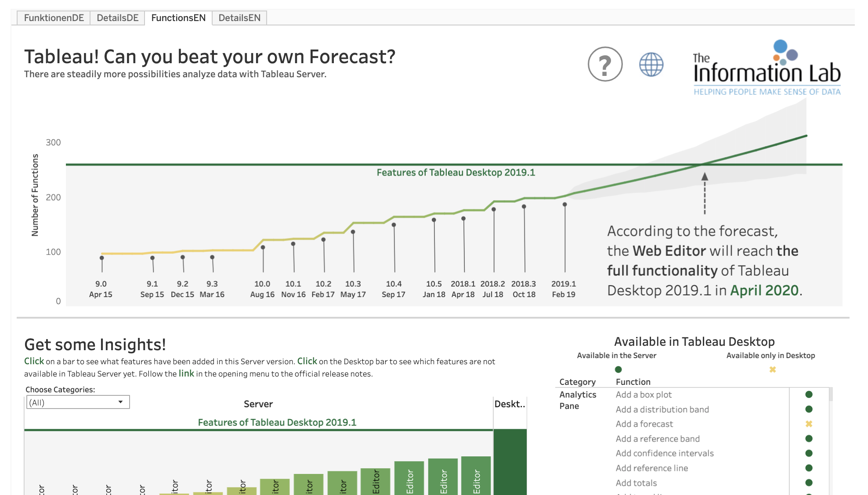Click the yellow X next to Add a forecast
The height and width of the screenshot is (495, 868).
809,424
